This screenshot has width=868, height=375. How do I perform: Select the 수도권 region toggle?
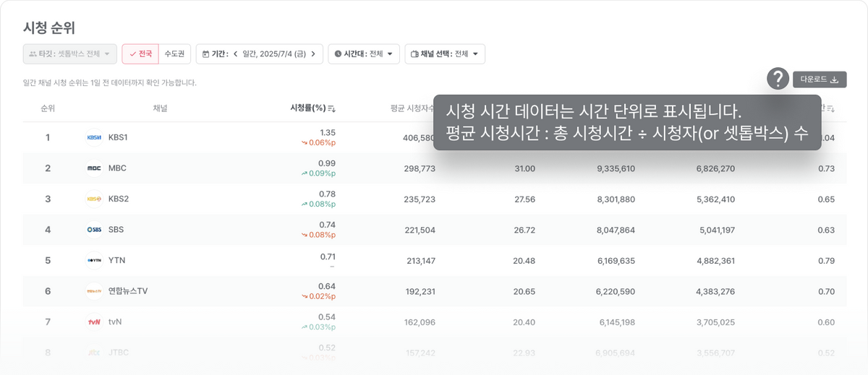174,54
